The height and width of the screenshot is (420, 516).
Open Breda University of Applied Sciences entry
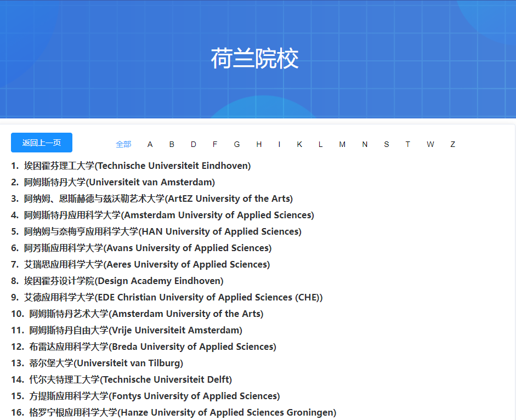(x=152, y=347)
